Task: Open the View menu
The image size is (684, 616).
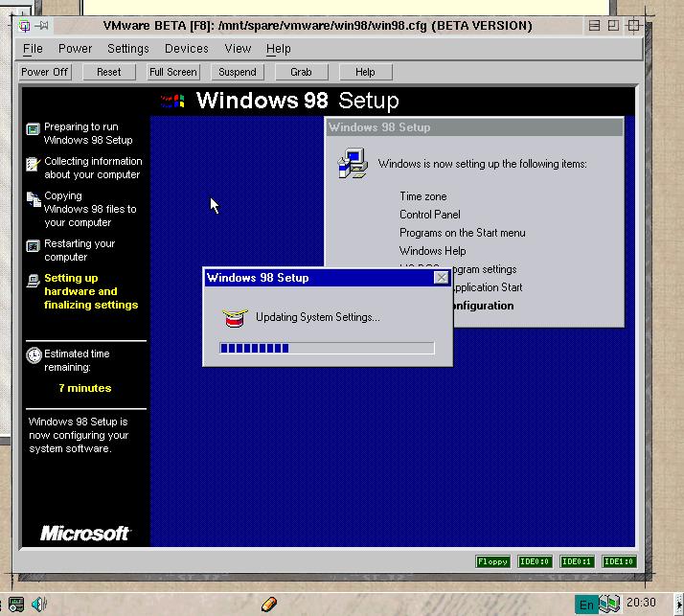Action: click(237, 48)
